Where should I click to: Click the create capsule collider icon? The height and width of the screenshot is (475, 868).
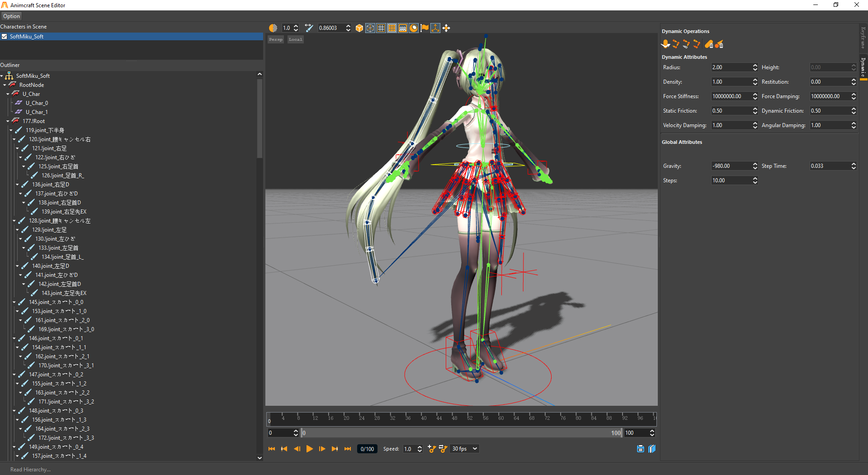(x=665, y=44)
